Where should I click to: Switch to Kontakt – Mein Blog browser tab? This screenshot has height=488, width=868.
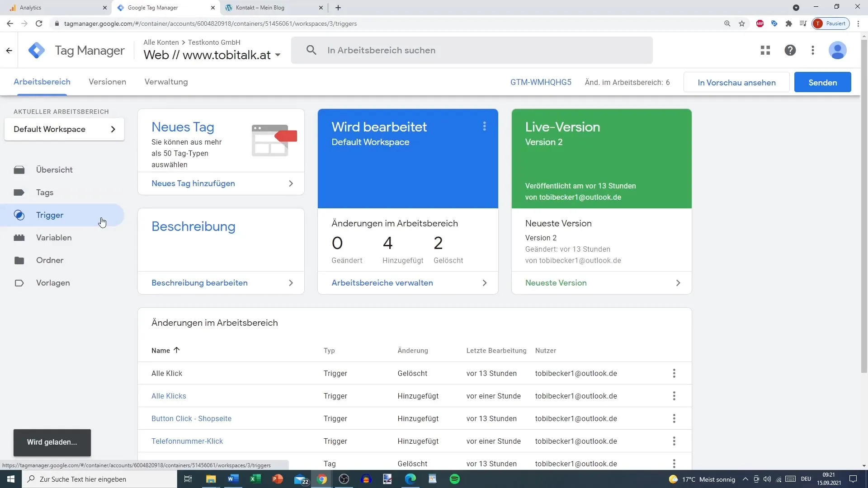(x=274, y=8)
